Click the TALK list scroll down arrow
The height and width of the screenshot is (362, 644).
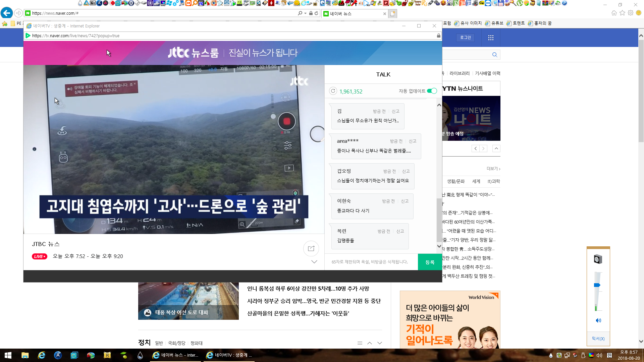(439, 246)
